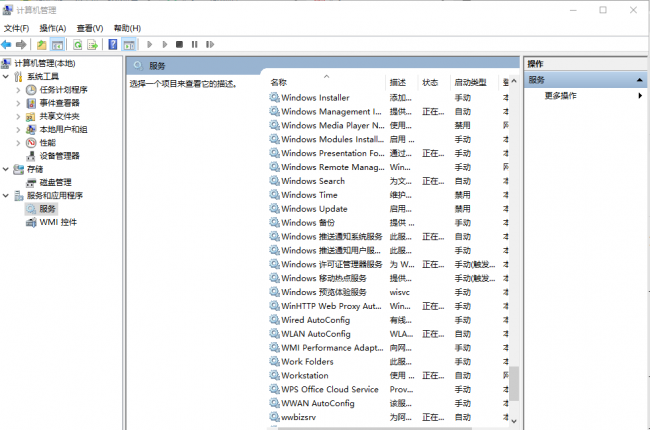Collapse the 服务和应用程序 tree node
The width and height of the screenshot is (650, 430).
[6, 195]
